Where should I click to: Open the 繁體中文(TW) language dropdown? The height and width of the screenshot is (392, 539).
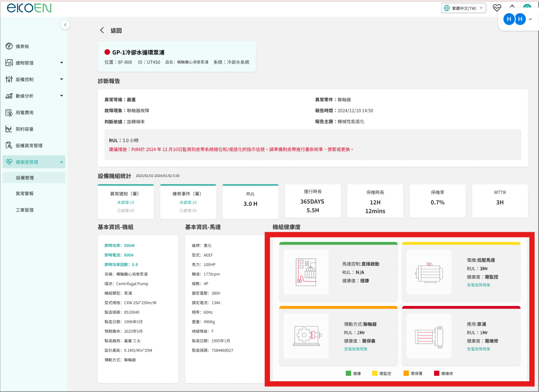point(464,8)
